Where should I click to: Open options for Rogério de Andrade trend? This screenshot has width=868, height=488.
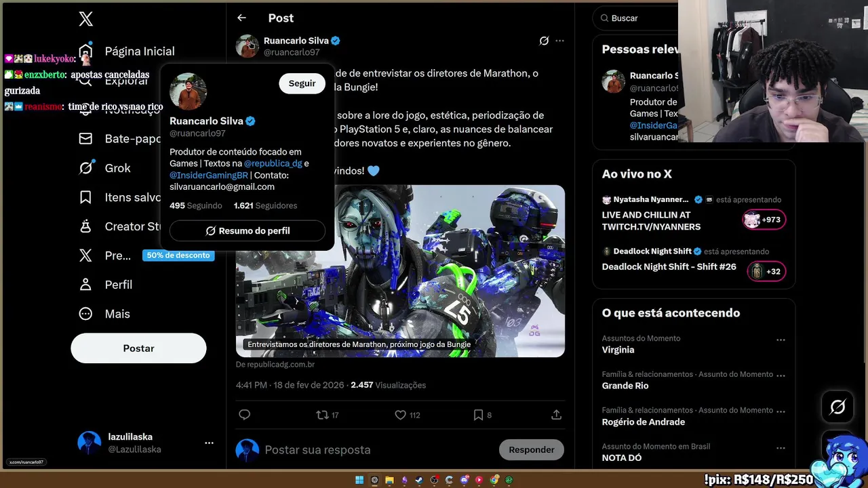(x=781, y=411)
